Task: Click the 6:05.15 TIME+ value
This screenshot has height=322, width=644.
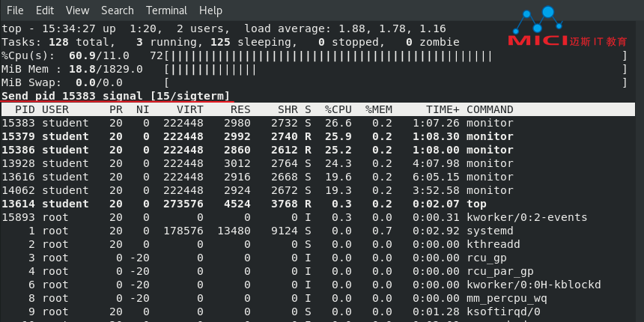Action: [436, 177]
